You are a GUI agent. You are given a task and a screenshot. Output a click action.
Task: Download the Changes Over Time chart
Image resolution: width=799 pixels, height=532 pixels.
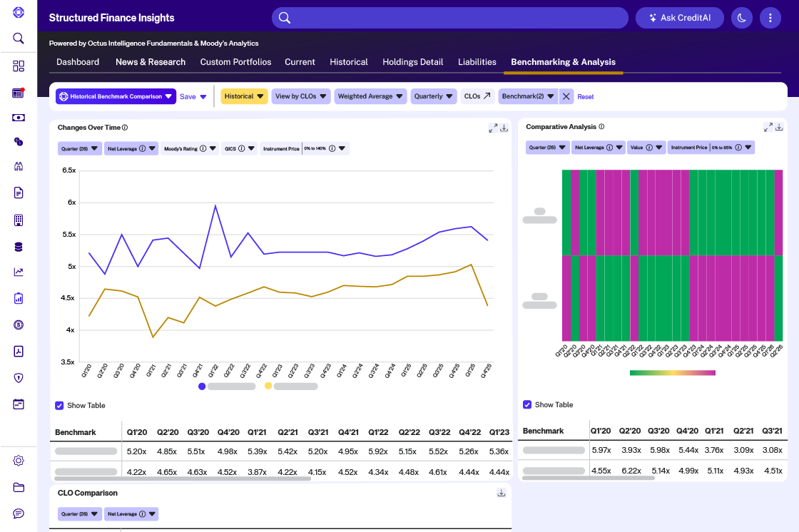click(x=504, y=128)
